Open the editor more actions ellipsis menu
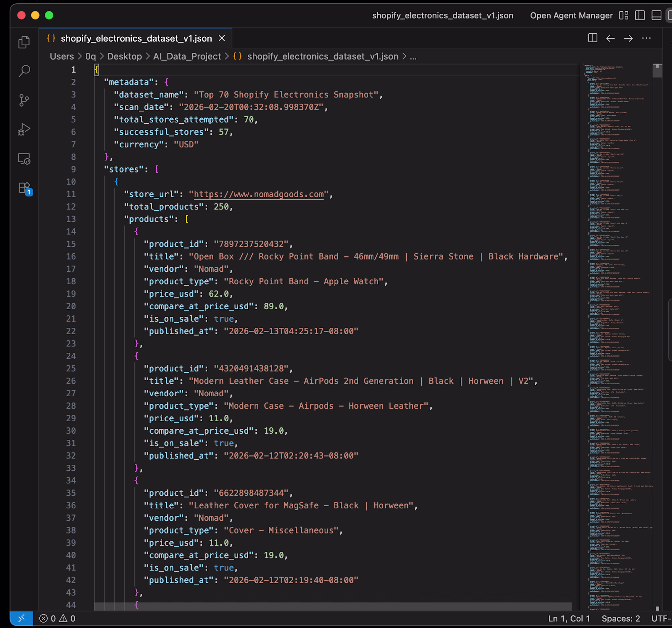This screenshot has width=672, height=628. 646,38
